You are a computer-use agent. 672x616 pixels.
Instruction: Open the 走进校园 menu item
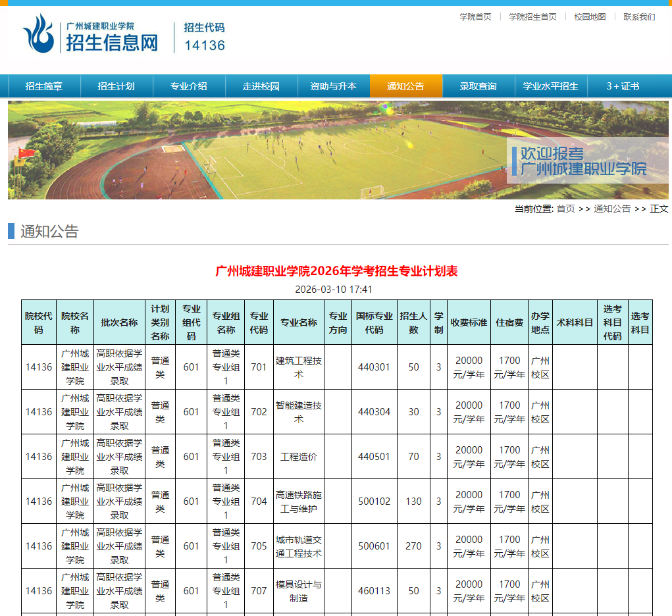[261, 86]
